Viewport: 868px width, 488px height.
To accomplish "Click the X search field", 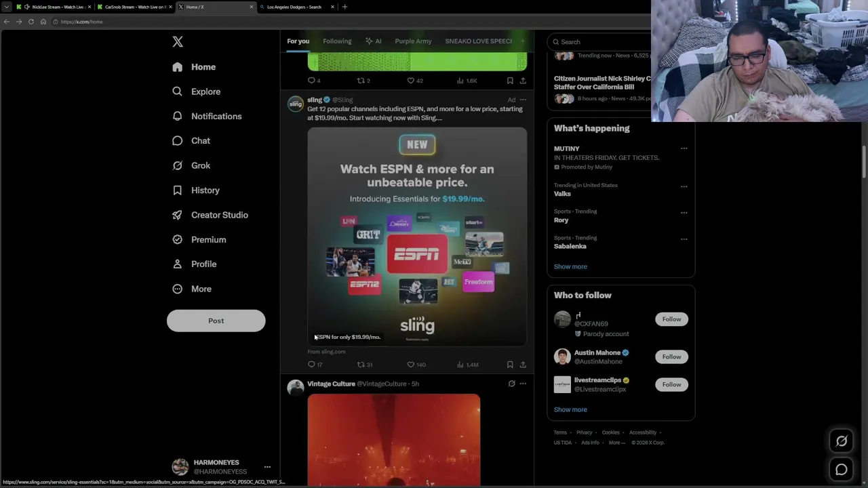I will coord(600,42).
